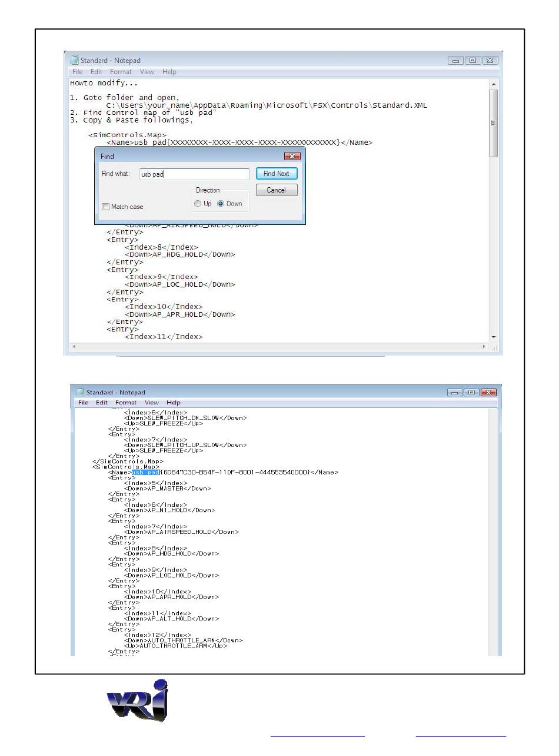Viewport: 559px width, 756px height.
Task: Click the AP_HDG_HOLD line in the top window
Action: pyautogui.click(x=180, y=254)
